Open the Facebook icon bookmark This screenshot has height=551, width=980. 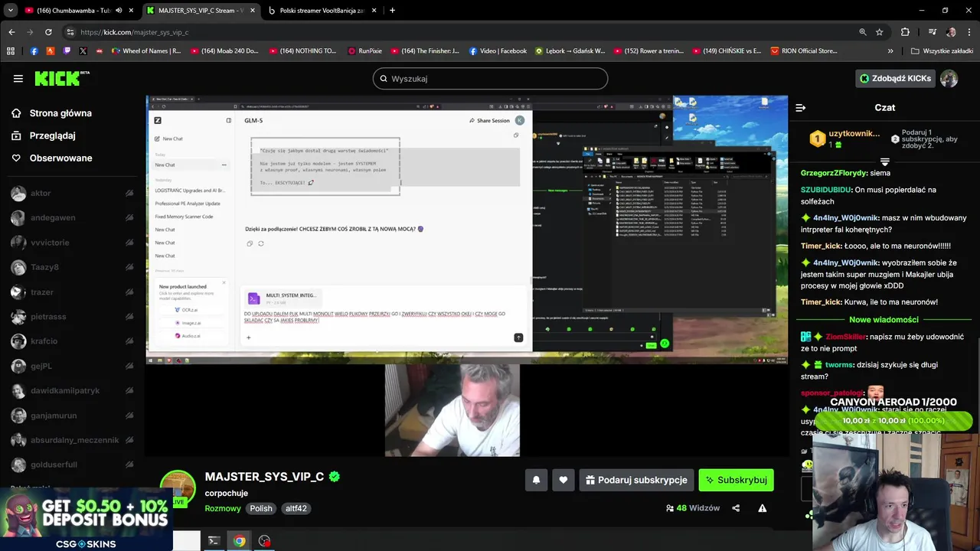click(34, 51)
